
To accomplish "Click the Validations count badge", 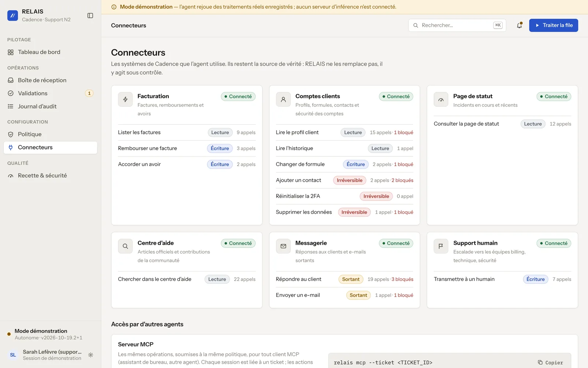I will pos(89,93).
